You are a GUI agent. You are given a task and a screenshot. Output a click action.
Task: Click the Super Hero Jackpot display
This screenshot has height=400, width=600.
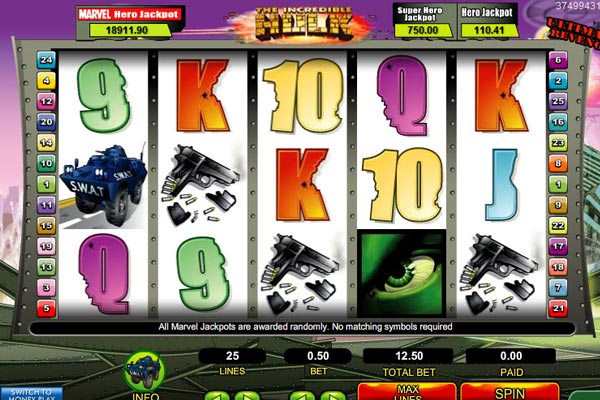[x=423, y=22]
